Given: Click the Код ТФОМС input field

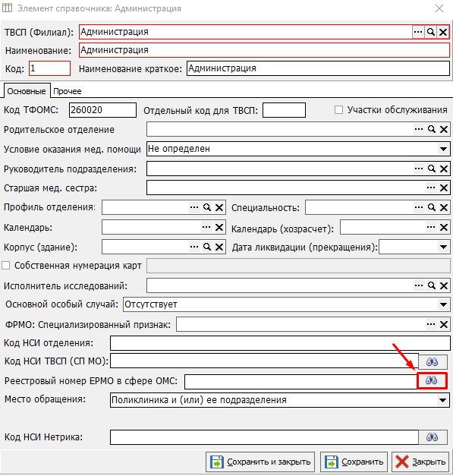Looking at the screenshot, I should [102, 110].
